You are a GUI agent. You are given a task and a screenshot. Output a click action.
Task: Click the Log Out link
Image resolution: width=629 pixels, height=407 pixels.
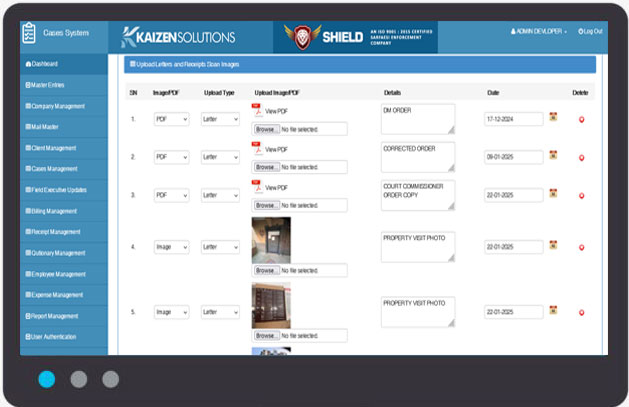pyautogui.click(x=590, y=31)
